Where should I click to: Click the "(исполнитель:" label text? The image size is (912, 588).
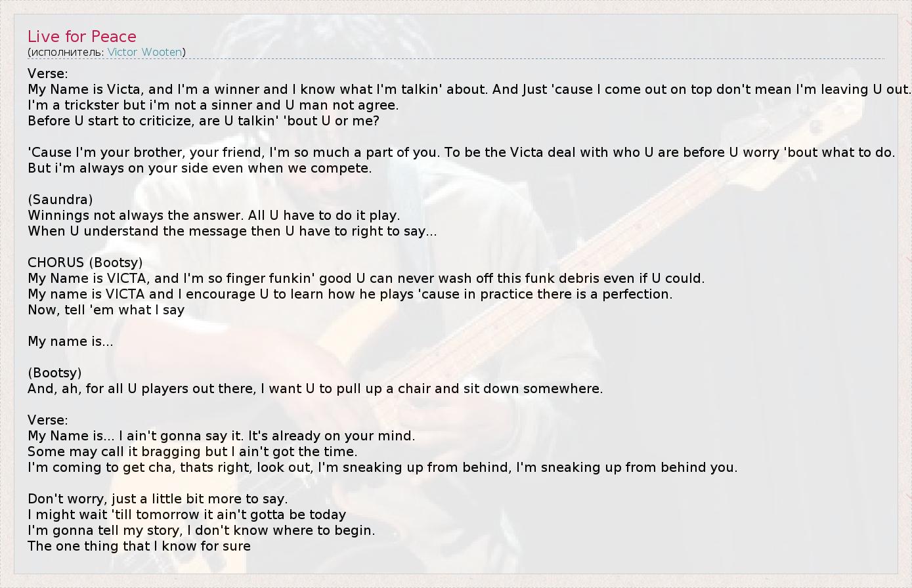pos(66,52)
